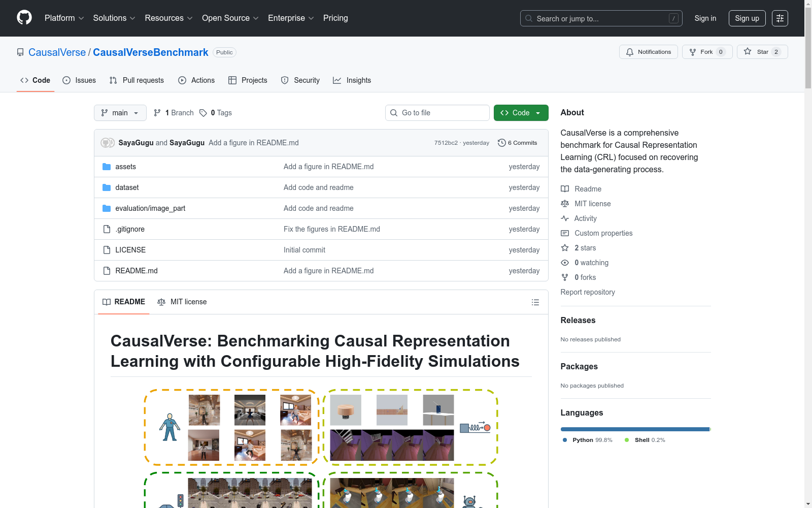Click the LICENSE file icon

pos(107,250)
